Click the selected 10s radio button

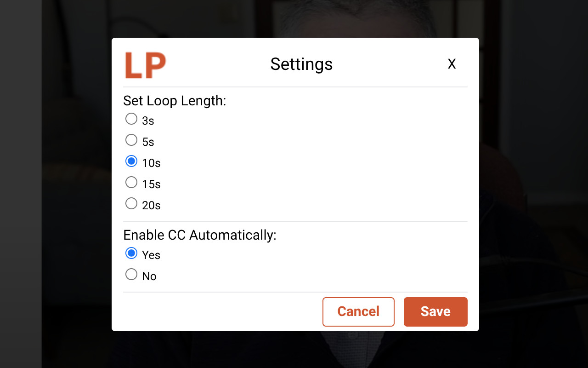point(131,161)
